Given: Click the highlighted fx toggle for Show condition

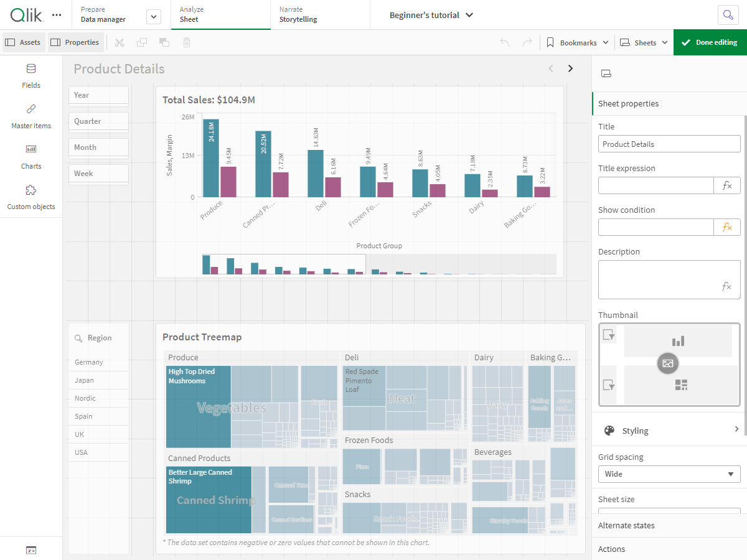Looking at the screenshot, I should (727, 226).
